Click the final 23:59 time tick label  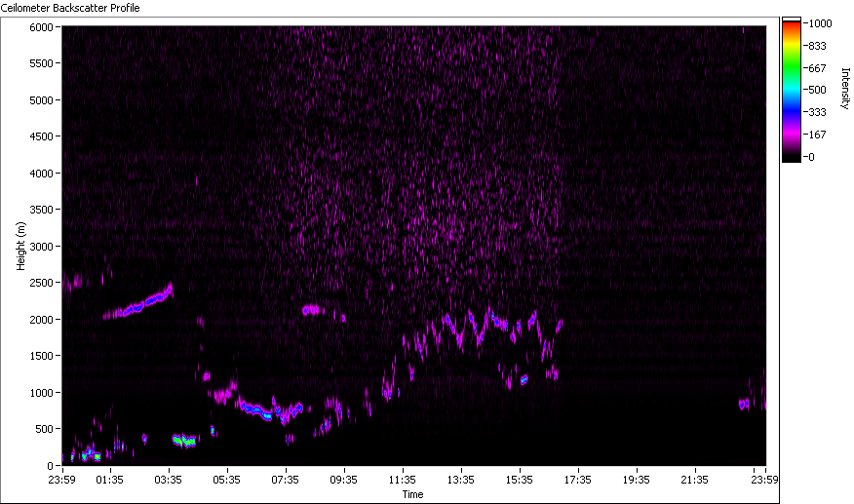click(764, 480)
